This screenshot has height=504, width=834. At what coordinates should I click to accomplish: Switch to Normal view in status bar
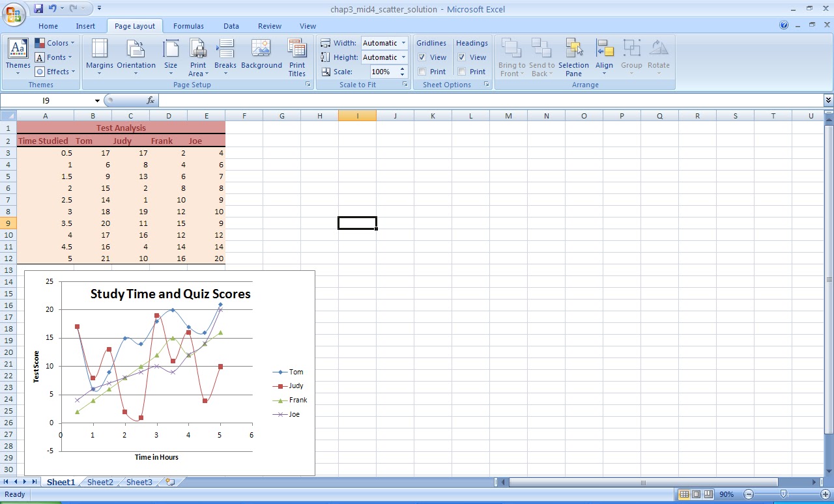(684, 494)
